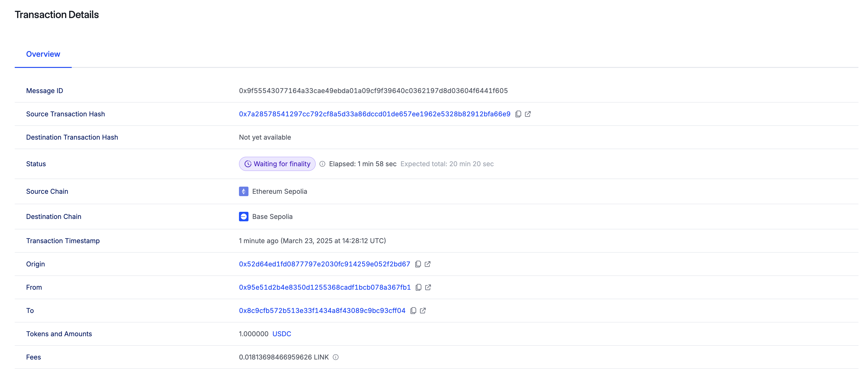Open the source transaction hash link
The height and width of the screenshot is (369, 868).
[x=374, y=114]
